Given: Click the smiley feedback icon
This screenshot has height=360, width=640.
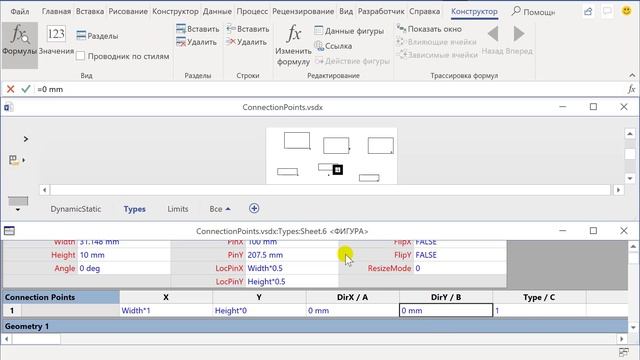Looking at the screenshot, I should click(x=626, y=11).
